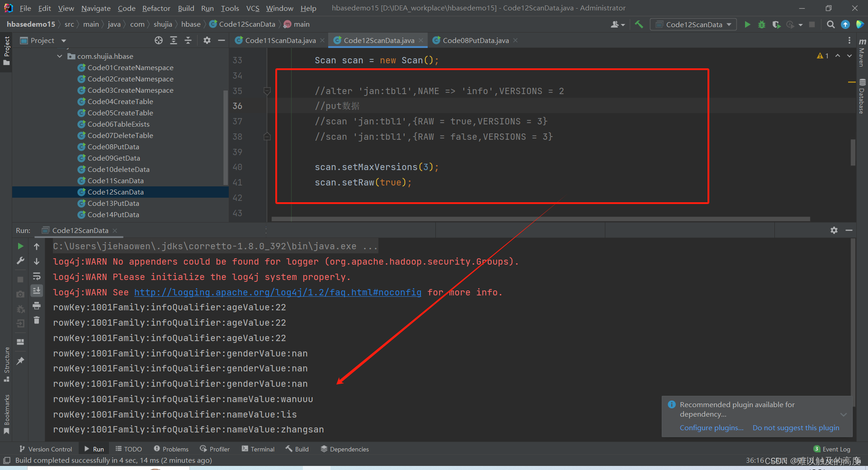The image size is (868, 470).
Task: Expand the plugin notification chevron
Action: pyautogui.click(x=843, y=414)
